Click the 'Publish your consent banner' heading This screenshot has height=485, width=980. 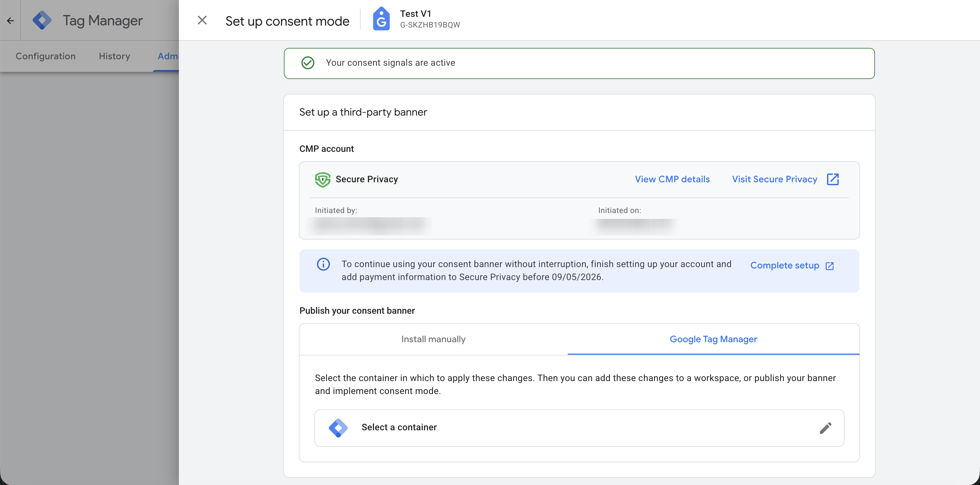[357, 311]
